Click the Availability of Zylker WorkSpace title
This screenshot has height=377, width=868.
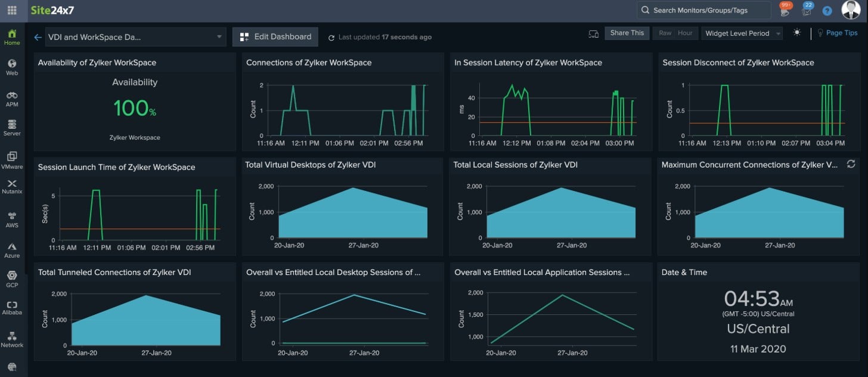[x=97, y=63]
